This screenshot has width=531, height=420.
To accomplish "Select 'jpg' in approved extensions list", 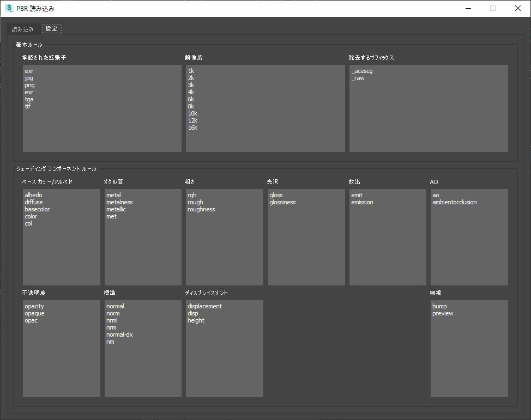I will 29,78.
